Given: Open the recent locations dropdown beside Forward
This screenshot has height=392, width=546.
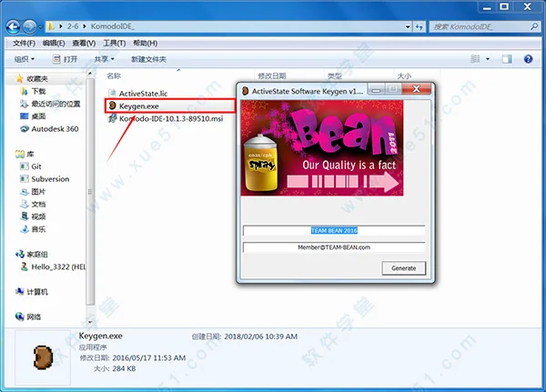Looking at the screenshot, I should 41,27.
